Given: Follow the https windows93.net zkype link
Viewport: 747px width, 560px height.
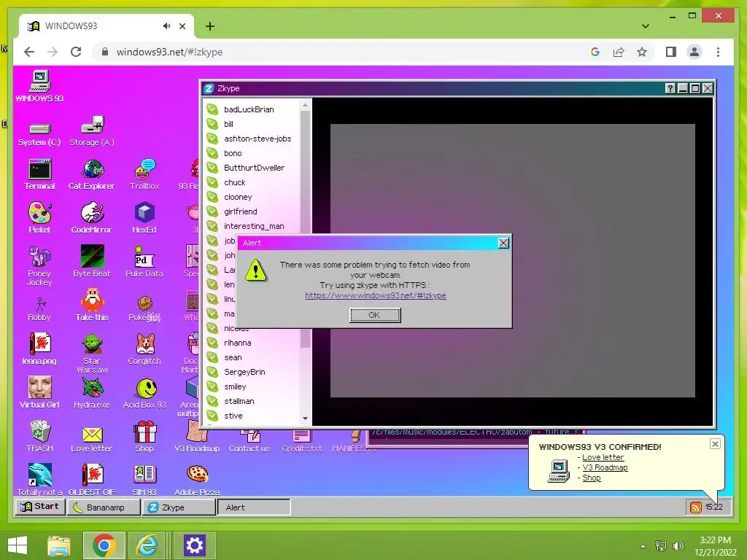Looking at the screenshot, I should pyautogui.click(x=376, y=295).
